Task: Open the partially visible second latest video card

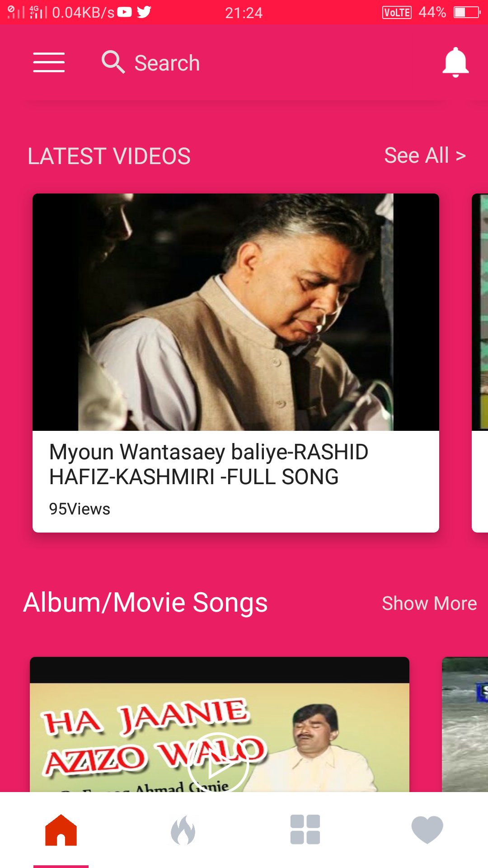Action: tap(480, 363)
